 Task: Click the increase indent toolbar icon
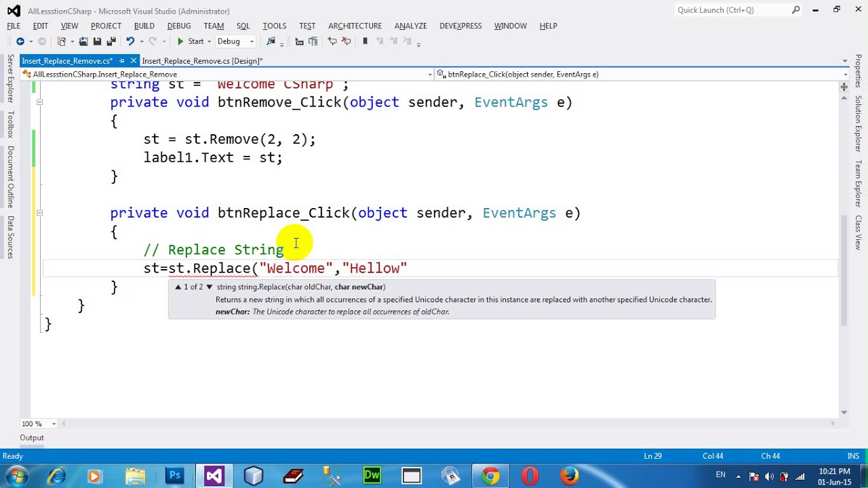tap(313, 41)
